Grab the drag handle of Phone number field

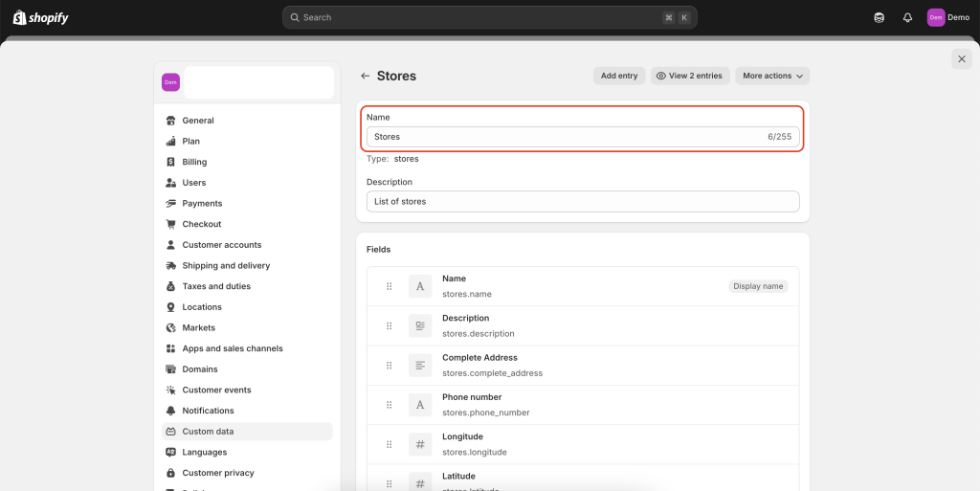(389, 405)
